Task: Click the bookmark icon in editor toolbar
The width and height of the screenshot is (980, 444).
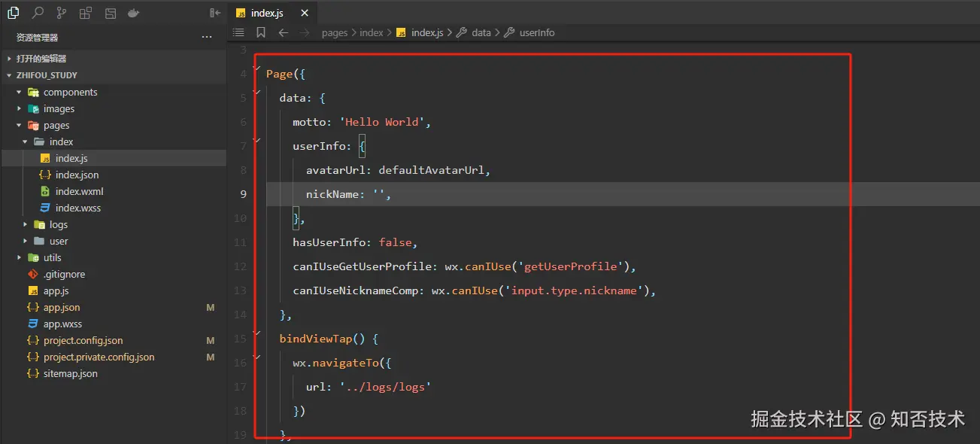Action: 261,32
